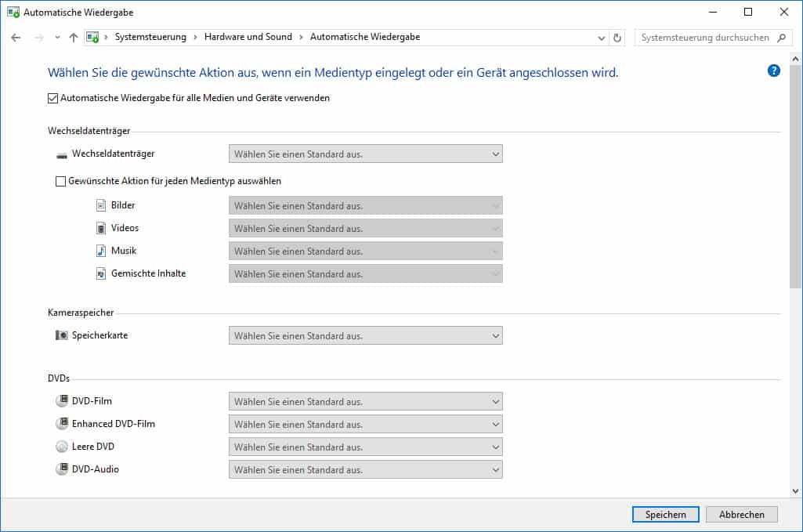The image size is (803, 532).
Task: Click the DVD-Film disc icon
Action: tap(62, 401)
